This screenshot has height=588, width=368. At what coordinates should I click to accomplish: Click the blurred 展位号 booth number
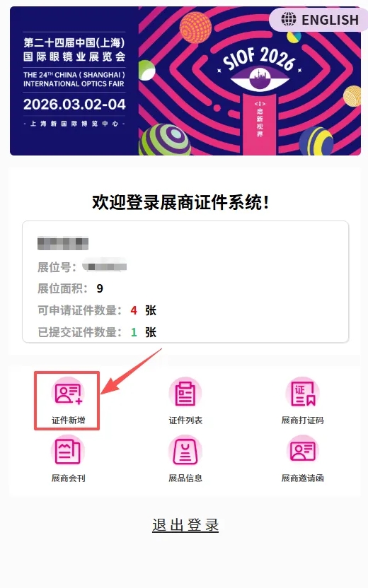pos(105,266)
